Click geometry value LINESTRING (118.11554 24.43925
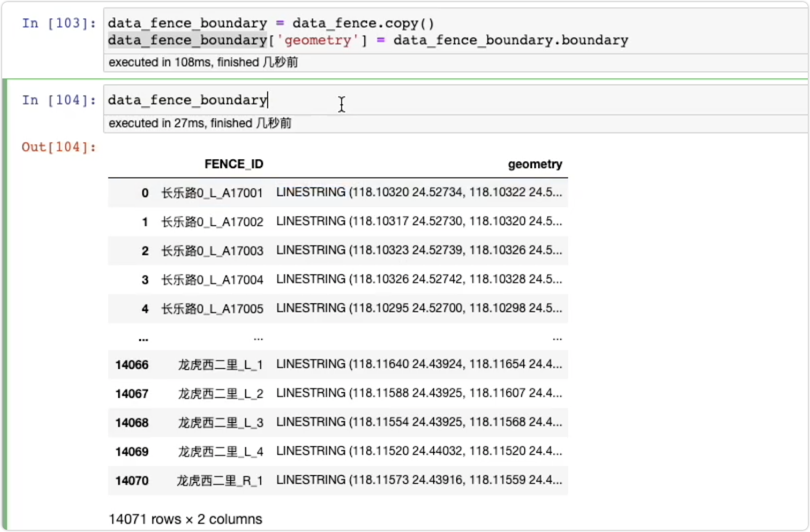This screenshot has width=810, height=532. click(x=419, y=422)
